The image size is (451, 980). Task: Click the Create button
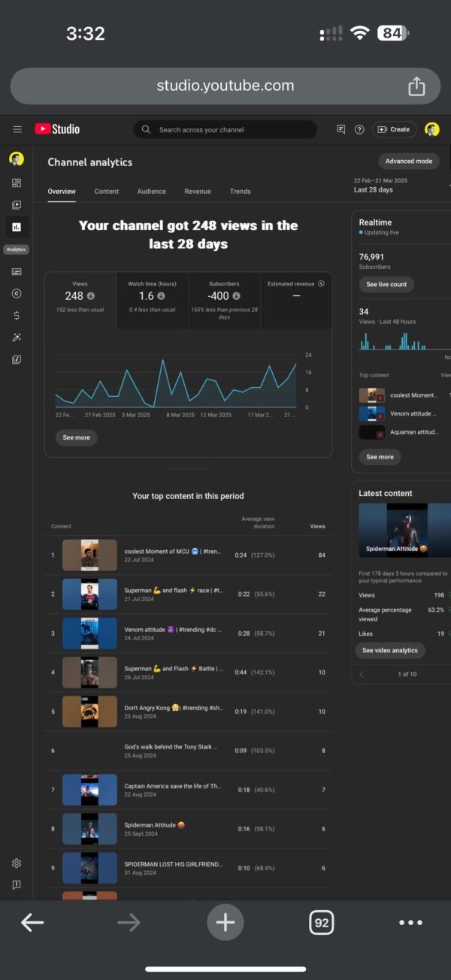pyautogui.click(x=395, y=129)
